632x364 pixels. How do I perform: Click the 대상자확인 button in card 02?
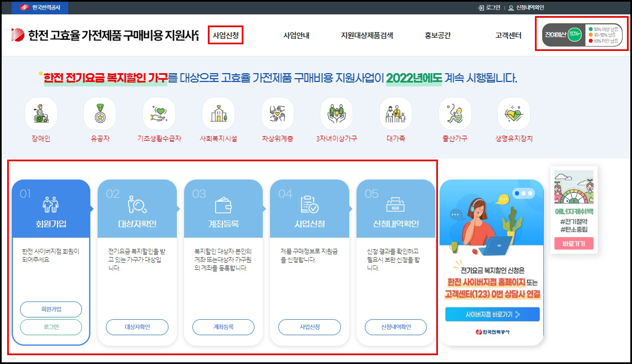pyautogui.click(x=137, y=327)
